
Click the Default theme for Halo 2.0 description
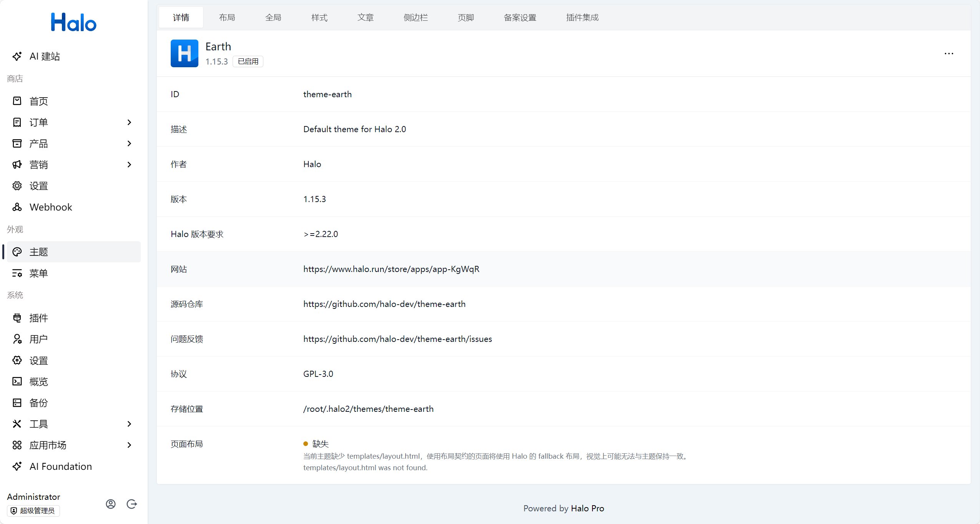[354, 129]
